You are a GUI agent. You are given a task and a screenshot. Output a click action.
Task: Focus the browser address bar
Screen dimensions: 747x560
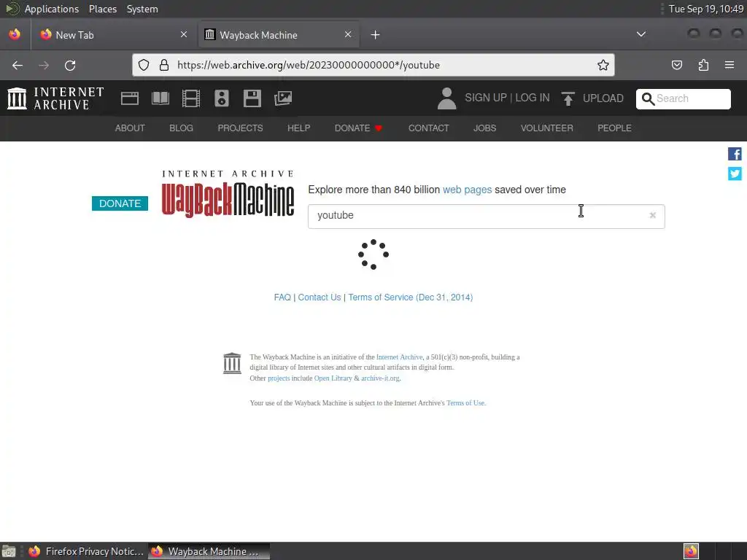coord(373,65)
